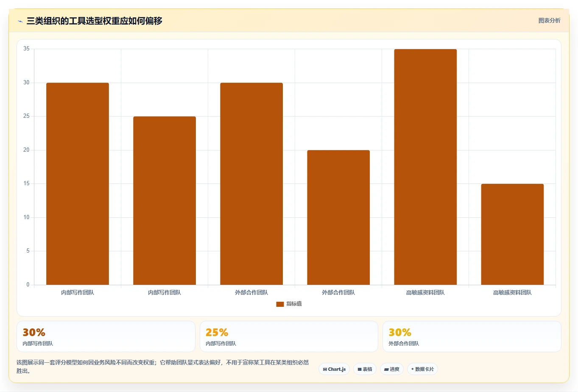Click the 内部写作团队 axis label under the 25 bar
Image resolution: width=578 pixels, height=392 pixels.
[165, 292]
